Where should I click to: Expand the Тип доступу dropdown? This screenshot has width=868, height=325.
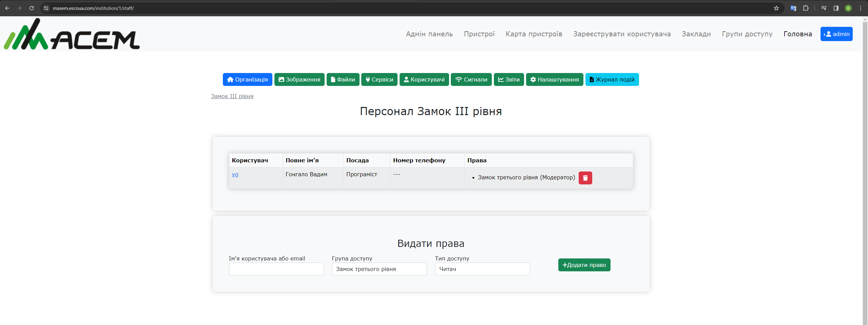pyautogui.click(x=482, y=269)
